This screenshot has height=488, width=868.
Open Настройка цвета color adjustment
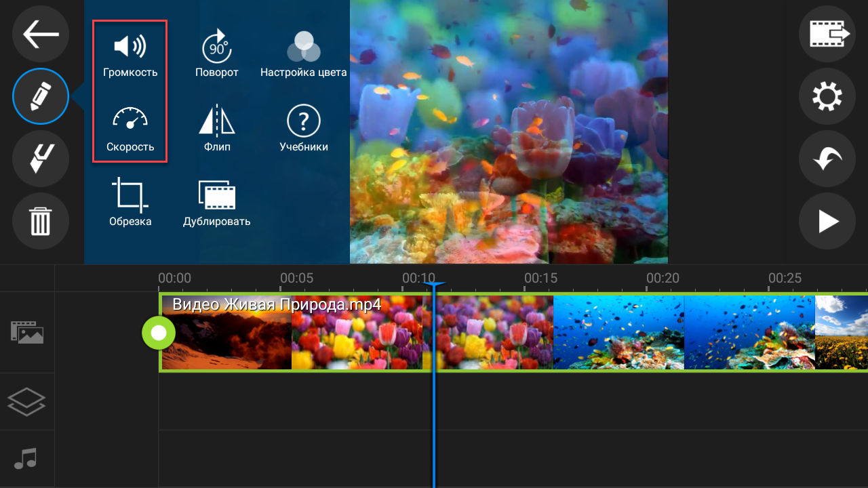[303, 56]
